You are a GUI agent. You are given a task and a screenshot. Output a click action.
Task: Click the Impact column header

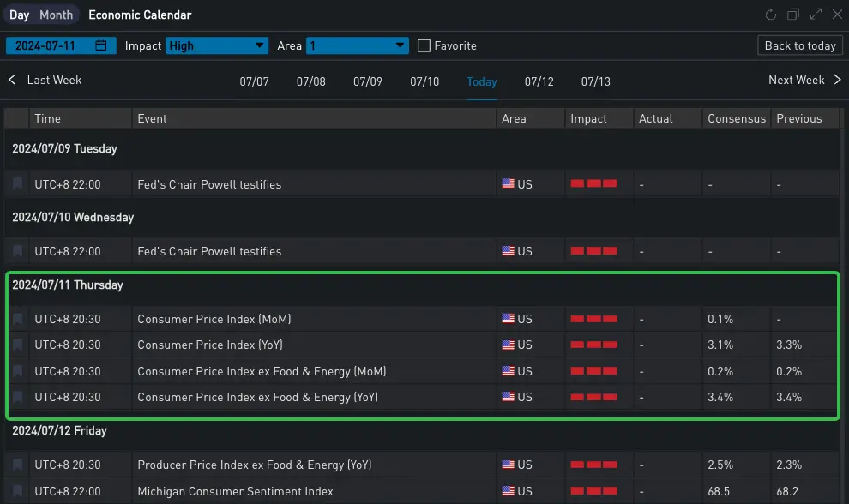point(589,118)
